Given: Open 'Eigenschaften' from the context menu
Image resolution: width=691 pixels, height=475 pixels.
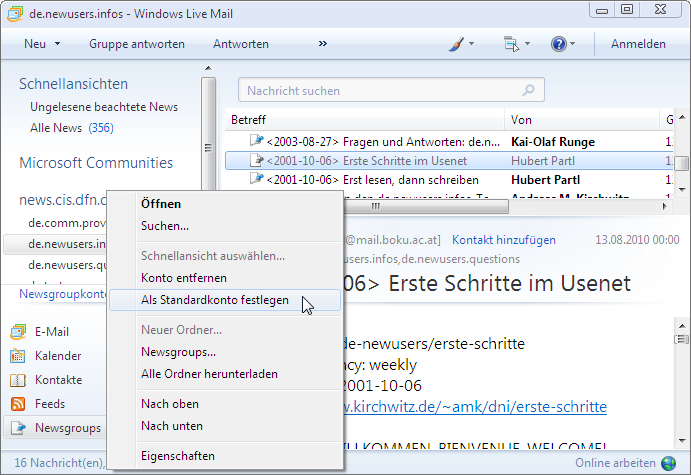Looking at the screenshot, I should (178, 456).
